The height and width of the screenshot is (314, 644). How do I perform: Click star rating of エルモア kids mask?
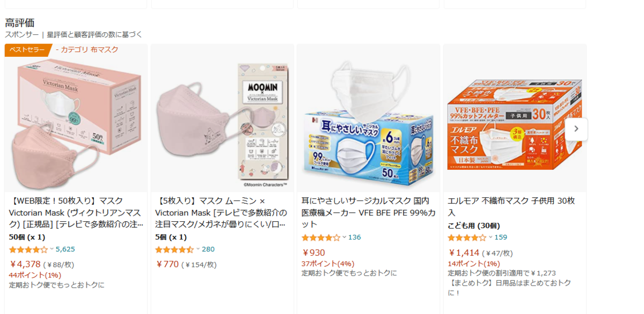pos(467,237)
